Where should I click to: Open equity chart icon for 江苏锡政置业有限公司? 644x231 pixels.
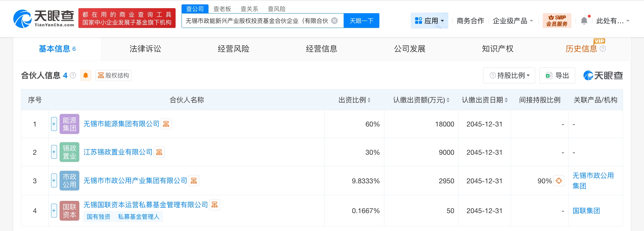pos(159,152)
